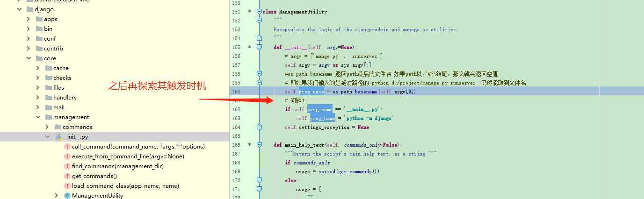The image size is (644, 199).
Task: Expand the ManagementUtility class chevron
Action: click(x=57, y=195)
